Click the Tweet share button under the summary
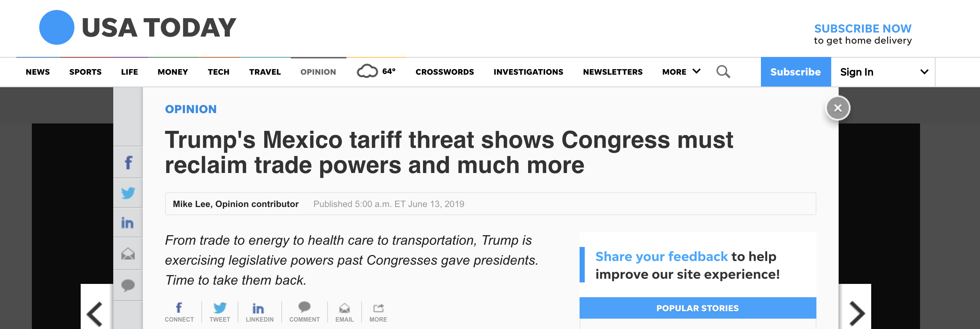Viewport: 980px width, 329px height. pyautogui.click(x=219, y=312)
